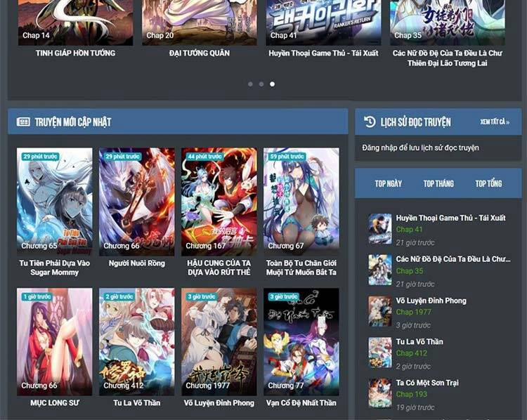This screenshot has height=420, width=527.
Task: Open Chương 412 on the Tu La cover
Action: [x=124, y=386]
